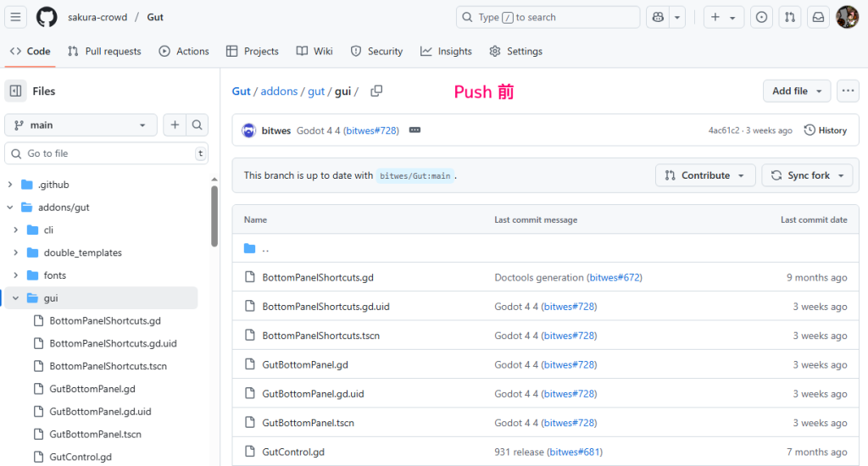This screenshot has height=466, width=868.
Task: Open the hamburger navigation menu
Action: pos(15,17)
